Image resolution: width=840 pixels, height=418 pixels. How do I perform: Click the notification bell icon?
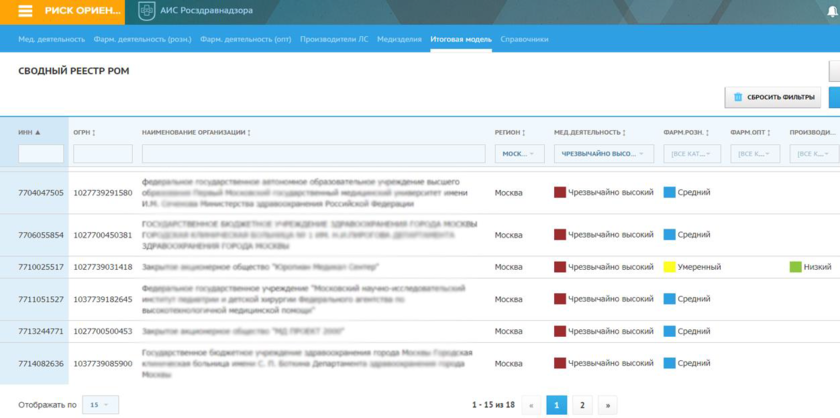pyautogui.click(x=832, y=11)
